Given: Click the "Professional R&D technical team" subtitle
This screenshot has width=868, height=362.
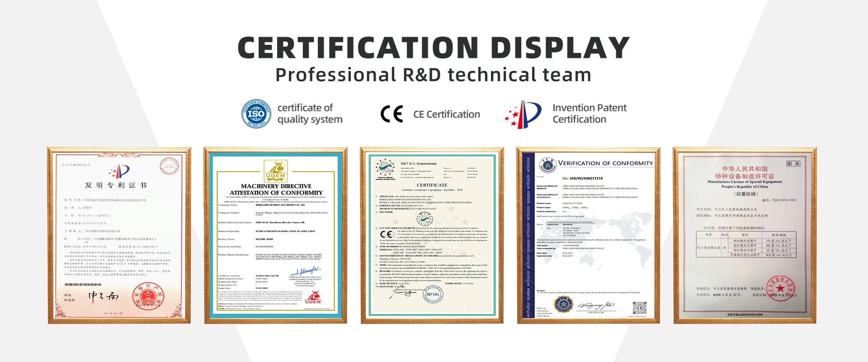Looking at the screenshot, I should point(434,75).
